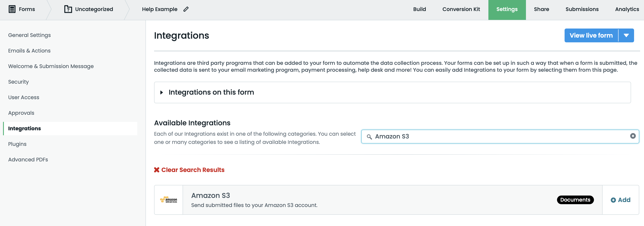The height and width of the screenshot is (226, 644).
Task: Click the Clear Search Results link
Action: coord(193,170)
